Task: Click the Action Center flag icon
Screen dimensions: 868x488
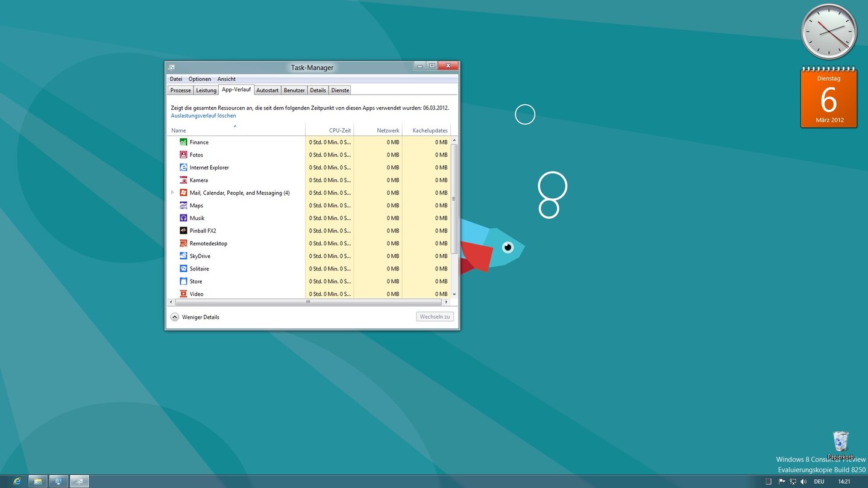Action: point(782,481)
